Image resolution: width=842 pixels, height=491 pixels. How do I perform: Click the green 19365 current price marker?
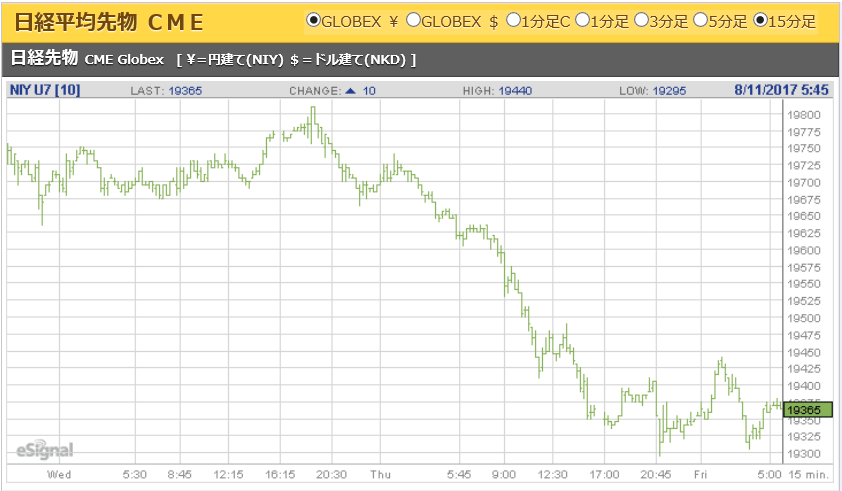pos(808,410)
